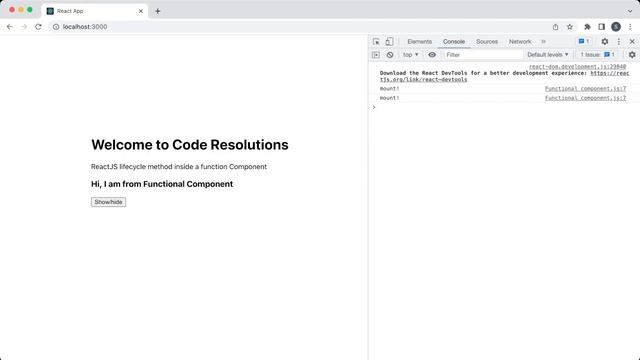
Task: Click the ReactJS lifecycle method paragraph
Action: click(179, 167)
